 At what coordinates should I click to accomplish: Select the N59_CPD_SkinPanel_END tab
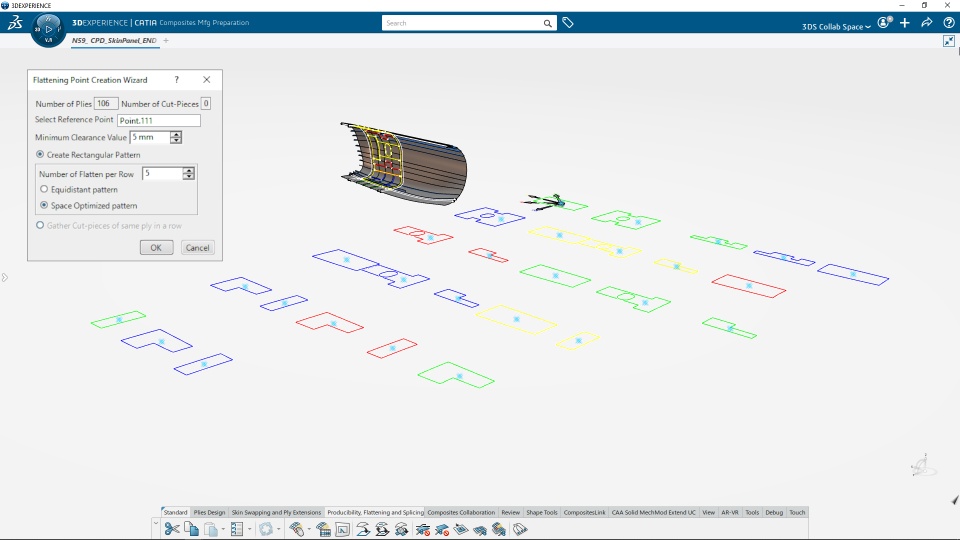point(114,40)
